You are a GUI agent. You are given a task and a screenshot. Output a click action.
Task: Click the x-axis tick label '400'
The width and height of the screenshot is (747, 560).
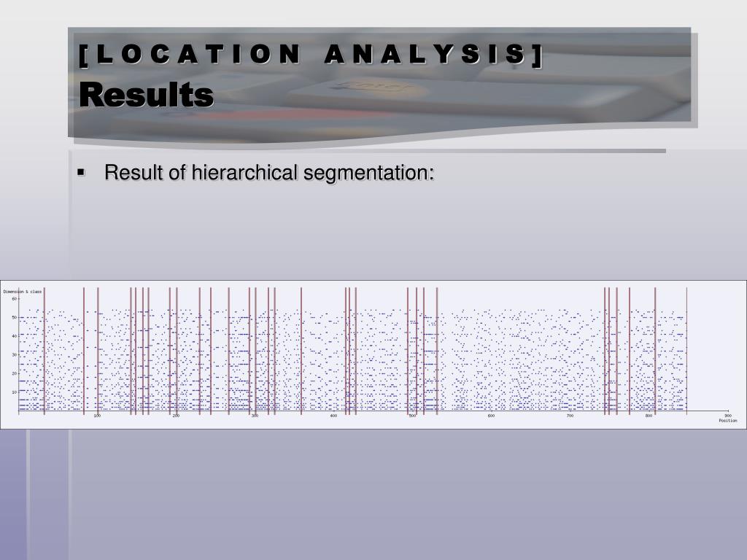[333, 416]
